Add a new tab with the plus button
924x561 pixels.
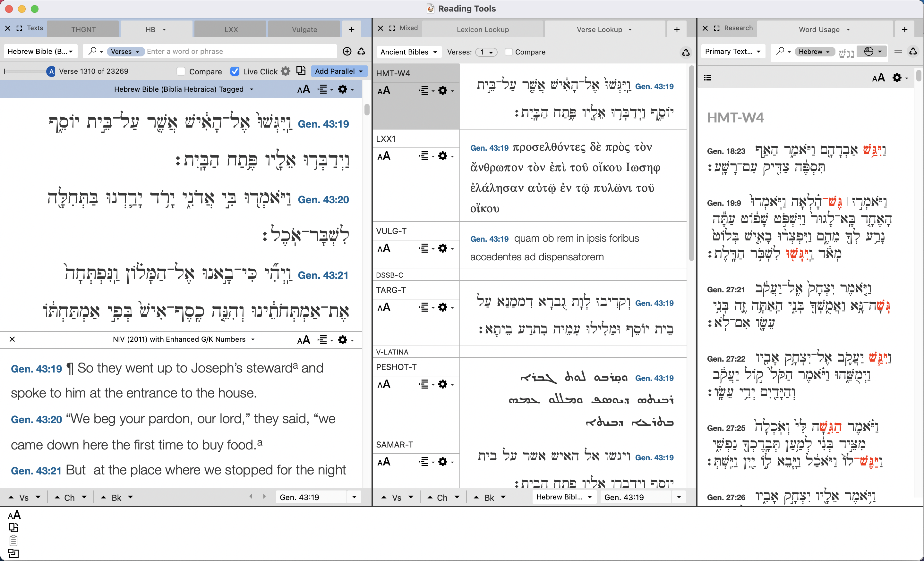click(x=351, y=29)
